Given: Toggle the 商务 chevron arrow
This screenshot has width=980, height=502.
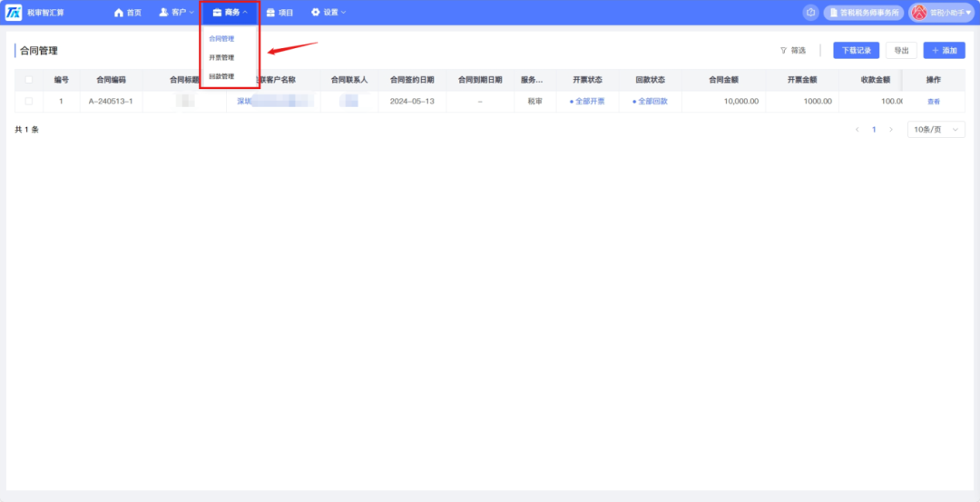Looking at the screenshot, I should tap(245, 13).
